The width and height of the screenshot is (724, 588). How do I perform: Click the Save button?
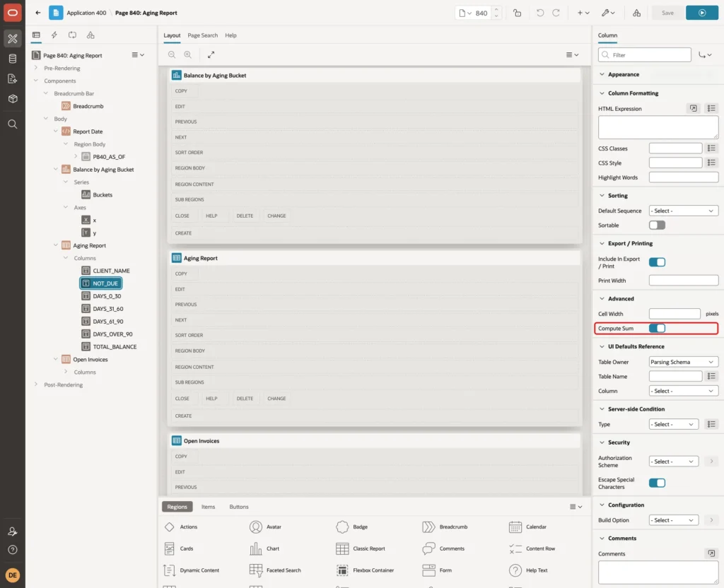coord(667,13)
